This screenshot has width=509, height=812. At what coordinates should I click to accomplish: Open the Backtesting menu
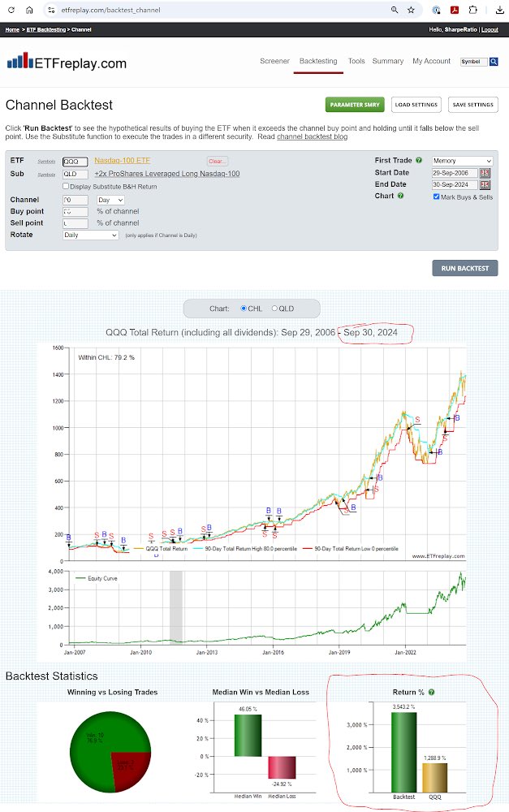318,61
